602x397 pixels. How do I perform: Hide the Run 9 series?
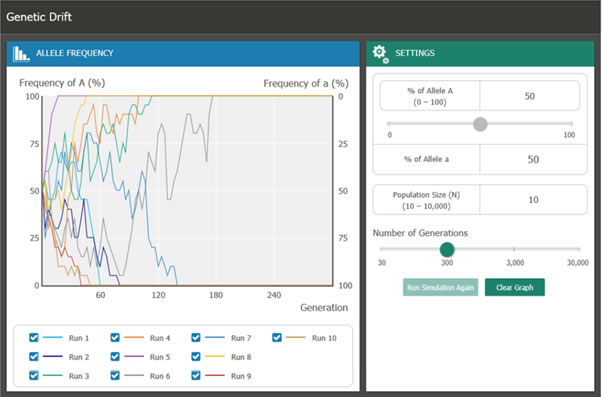coord(196,375)
